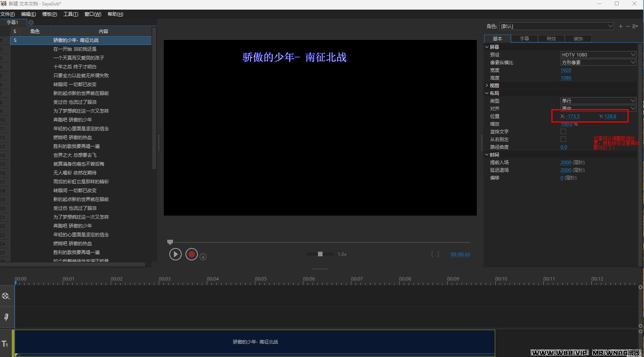Screen dimensions: 644x357
Task: Click the red Record button
Action: (x=191, y=254)
